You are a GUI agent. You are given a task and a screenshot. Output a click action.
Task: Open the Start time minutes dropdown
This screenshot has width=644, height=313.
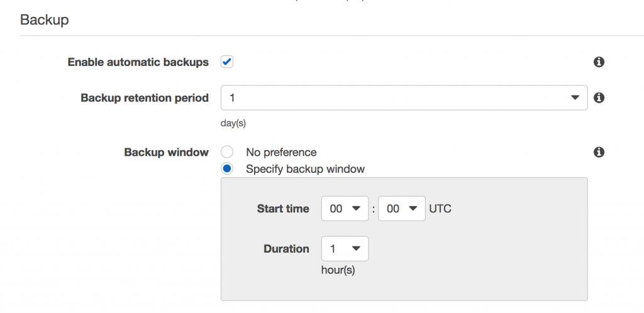[402, 209]
